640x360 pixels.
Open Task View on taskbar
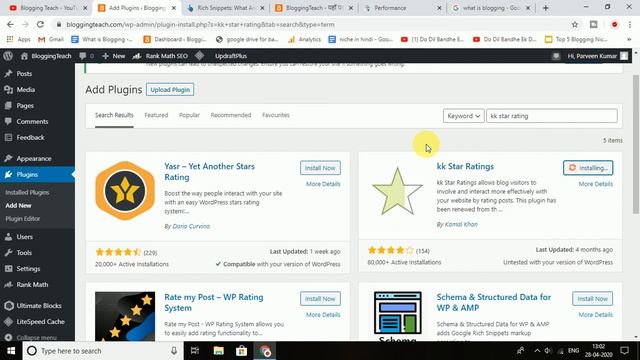[x=195, y=351]
